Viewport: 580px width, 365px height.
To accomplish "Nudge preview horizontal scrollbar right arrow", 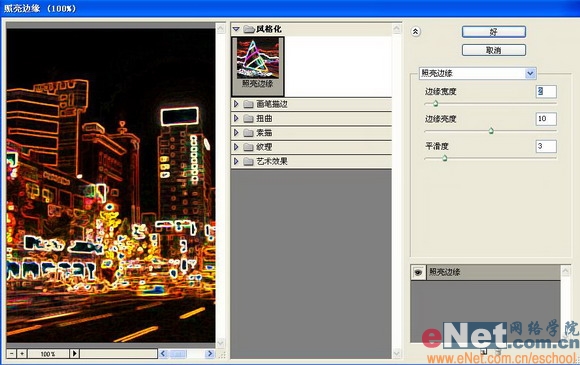I will tap(210, 354).
